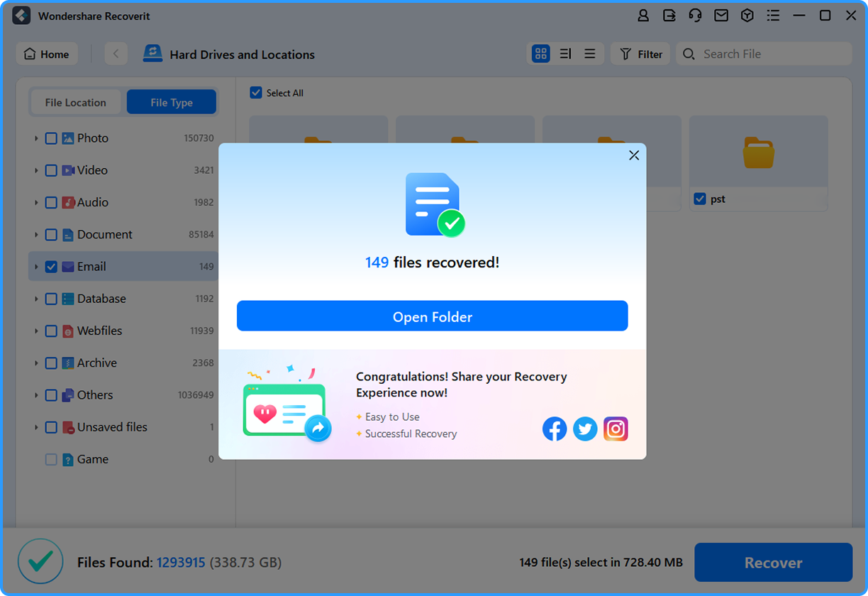The image size is (868, 596).
Task: Expand the Others tree node
Action: click(36, 395)
